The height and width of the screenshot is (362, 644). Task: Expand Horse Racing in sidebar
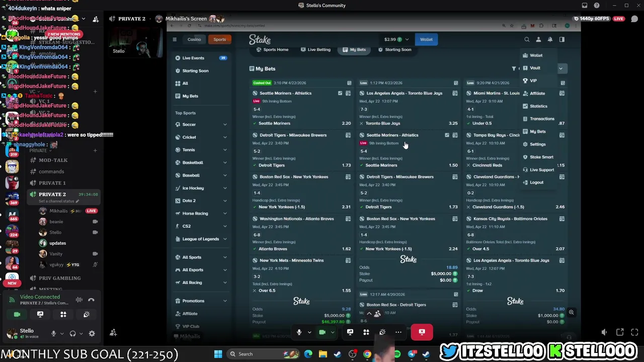click(x=225, y=214)
